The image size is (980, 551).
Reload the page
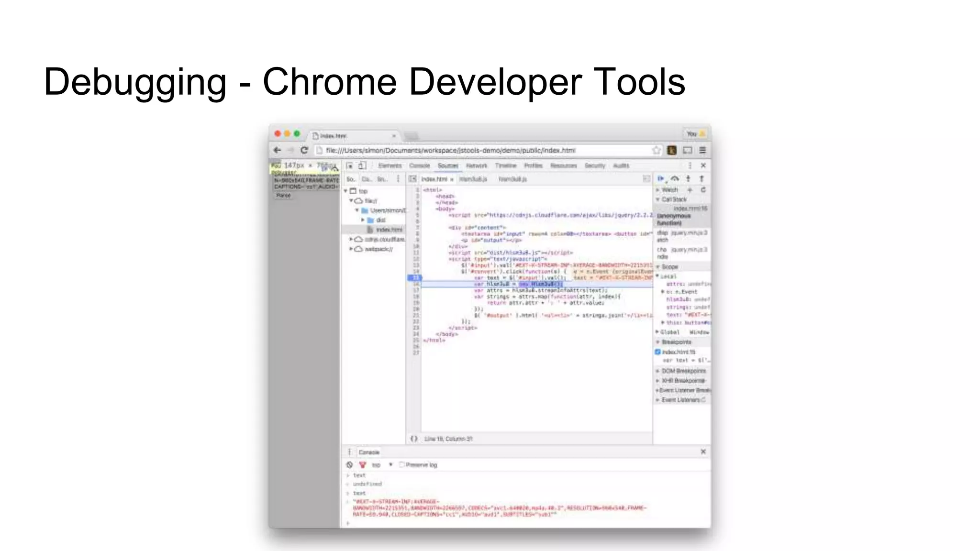point(304,150)
